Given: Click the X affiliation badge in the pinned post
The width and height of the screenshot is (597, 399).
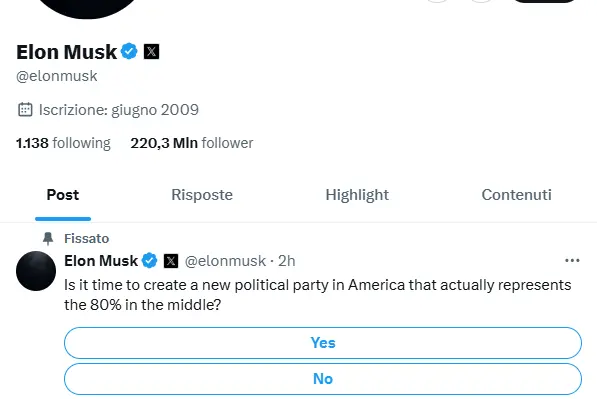Looking at the screenshot, I should (171, 261).
